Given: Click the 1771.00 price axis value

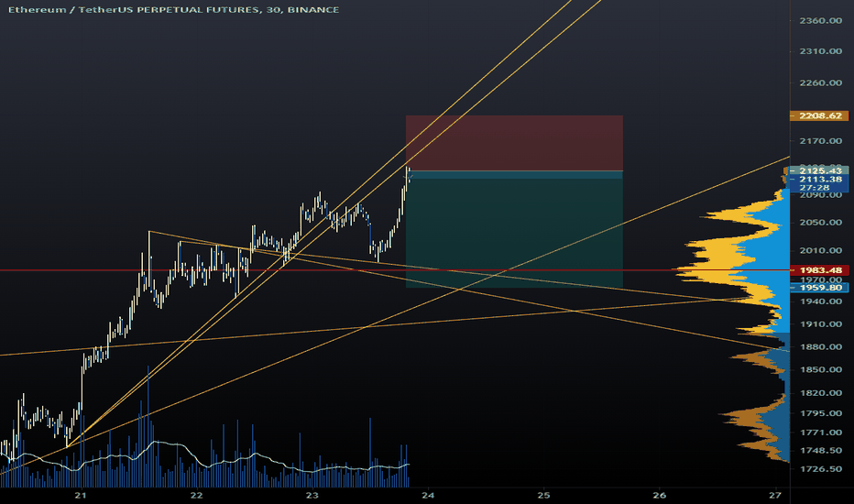Looking at the screenshot, I should pos(821,433).
